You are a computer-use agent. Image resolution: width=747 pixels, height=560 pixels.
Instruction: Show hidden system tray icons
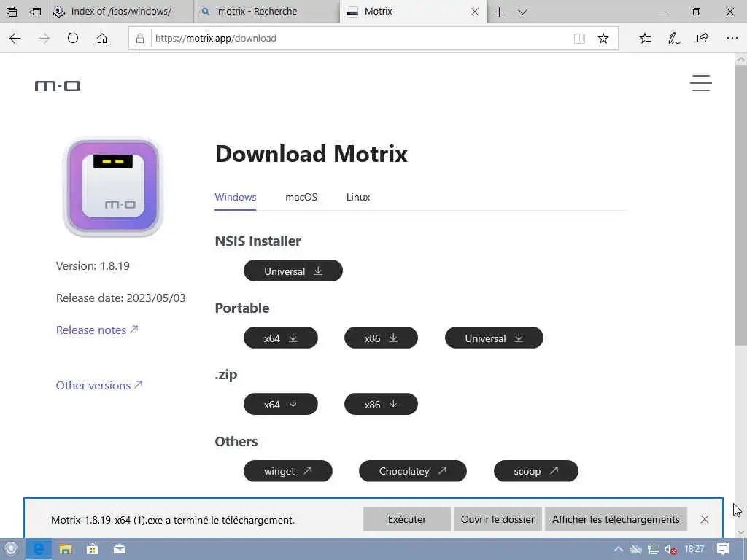[x=618, y=549]
